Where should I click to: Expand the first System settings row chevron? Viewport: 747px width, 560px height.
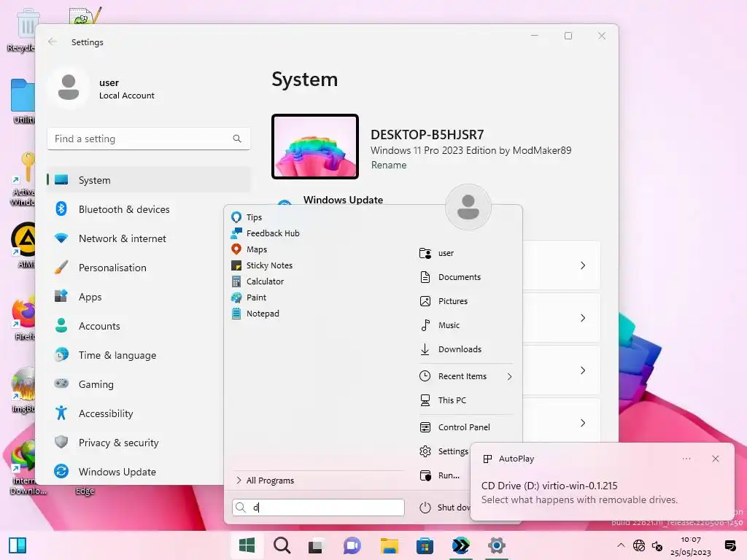point(583,265)
